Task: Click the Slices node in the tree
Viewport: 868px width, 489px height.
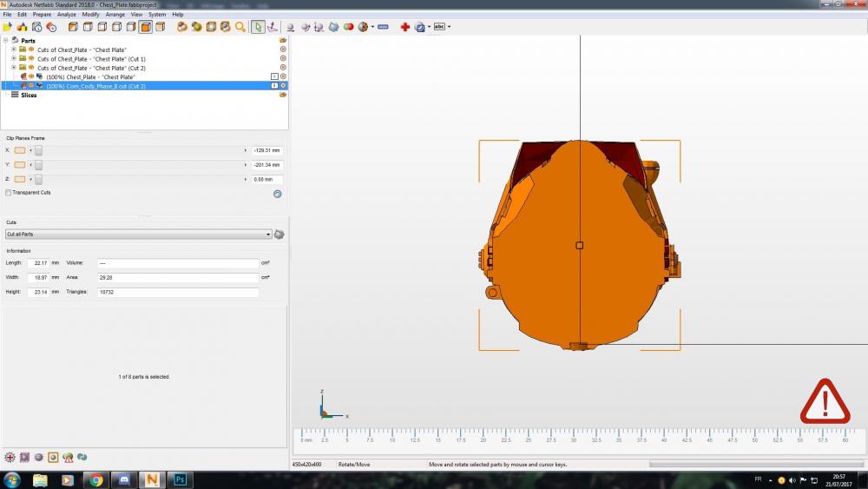Action: coord(29,95)
